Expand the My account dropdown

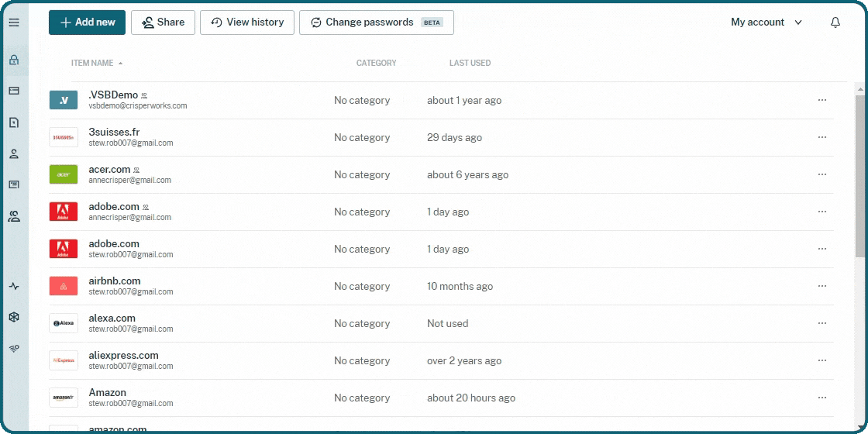click(766, 22)
